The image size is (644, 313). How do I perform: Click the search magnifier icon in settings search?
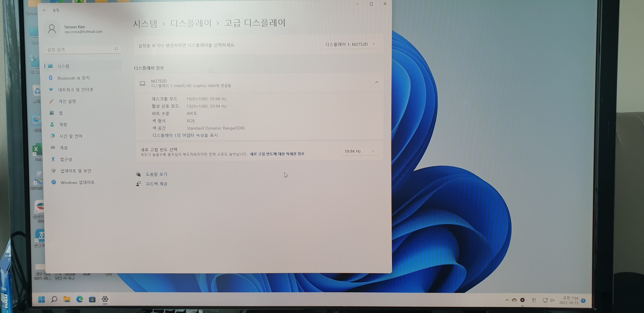point(116,49)
